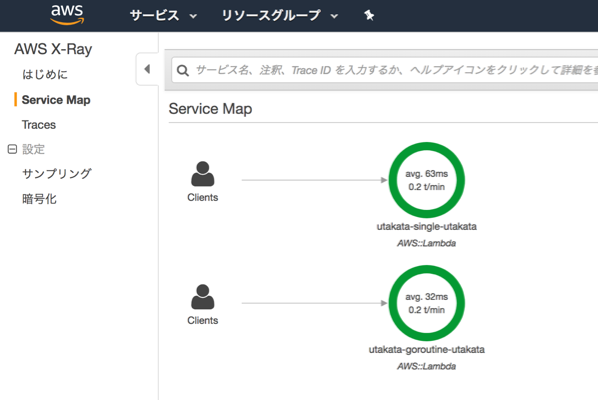Image resolution: width=598 pixels, height=400 pixels.
Task: Select the utakata-single-utakata Lambda node circle
Action: [426, 180]
